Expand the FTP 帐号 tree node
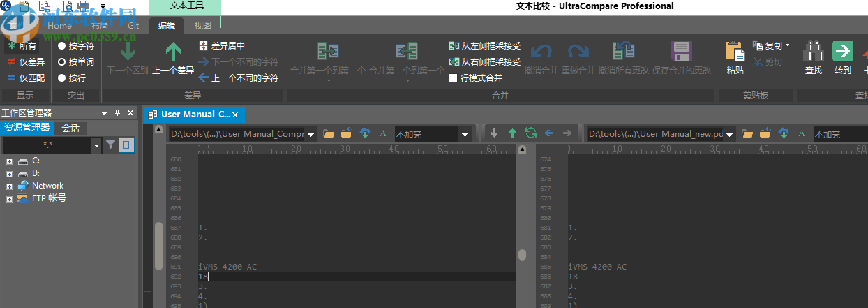The image size is (868, 308). [x=10, y=198]
